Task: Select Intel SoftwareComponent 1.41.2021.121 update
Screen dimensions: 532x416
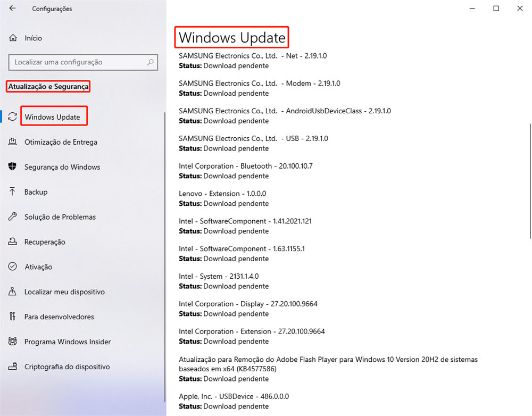Action: click(x=245, y=221)
